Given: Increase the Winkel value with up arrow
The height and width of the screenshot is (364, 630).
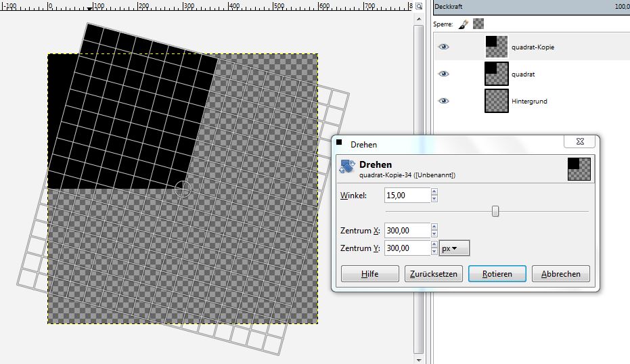Looking at the screenshot, I should (434, 191).
